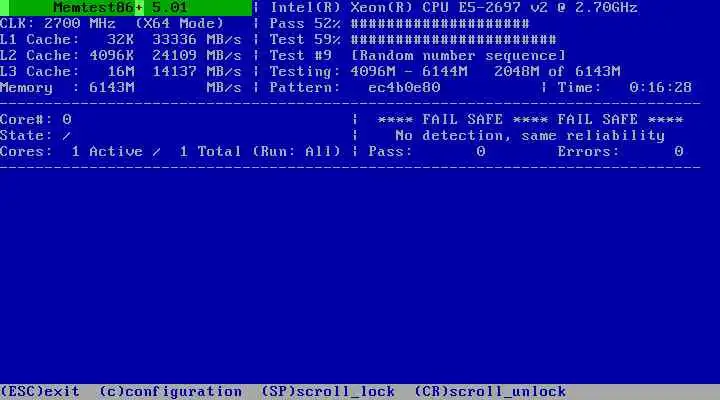Click the Errors count value
The height and width of the screenshot is (400, 720).
pos(678,152)
